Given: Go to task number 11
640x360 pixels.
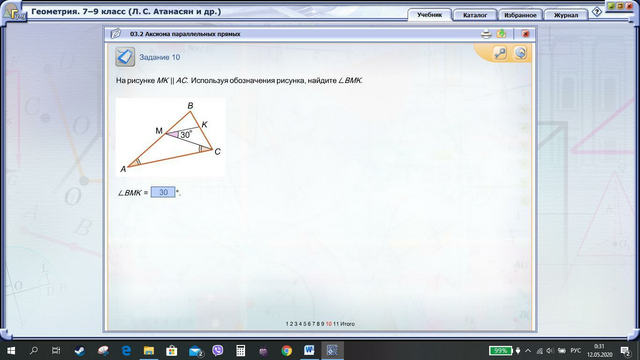Looking at the screenshot, I should (x=336, y=324).
